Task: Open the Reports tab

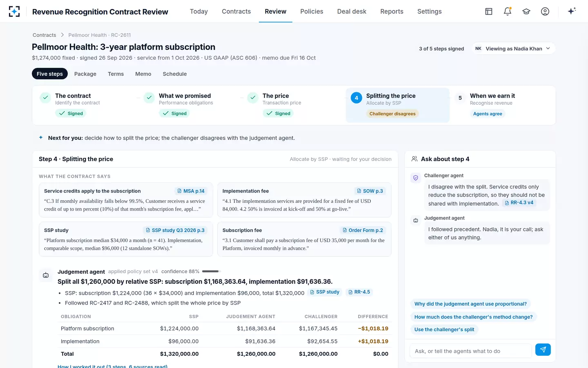Action: pyautogui.click(x=392, y=11)
